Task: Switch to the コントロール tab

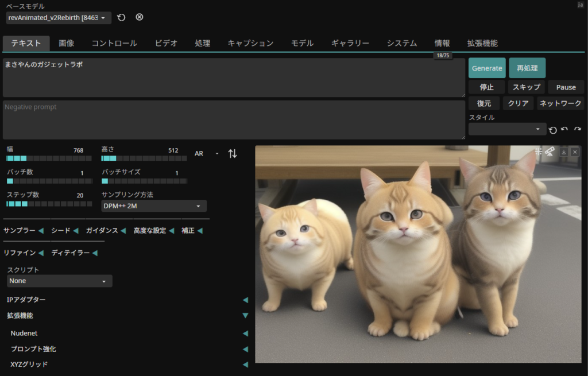Action: point(114,43)
